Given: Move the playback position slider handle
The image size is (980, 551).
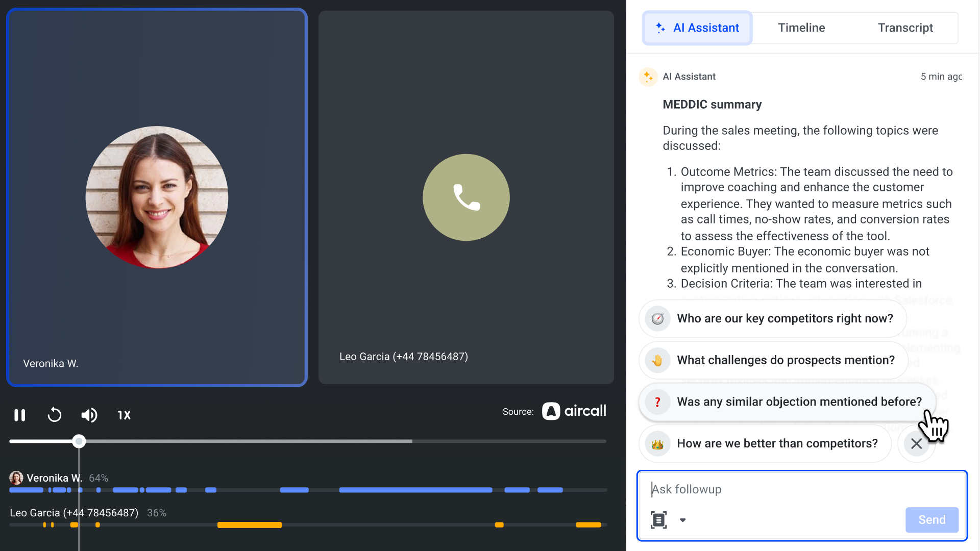Looking at the screenshot, I should coord(79,441).
